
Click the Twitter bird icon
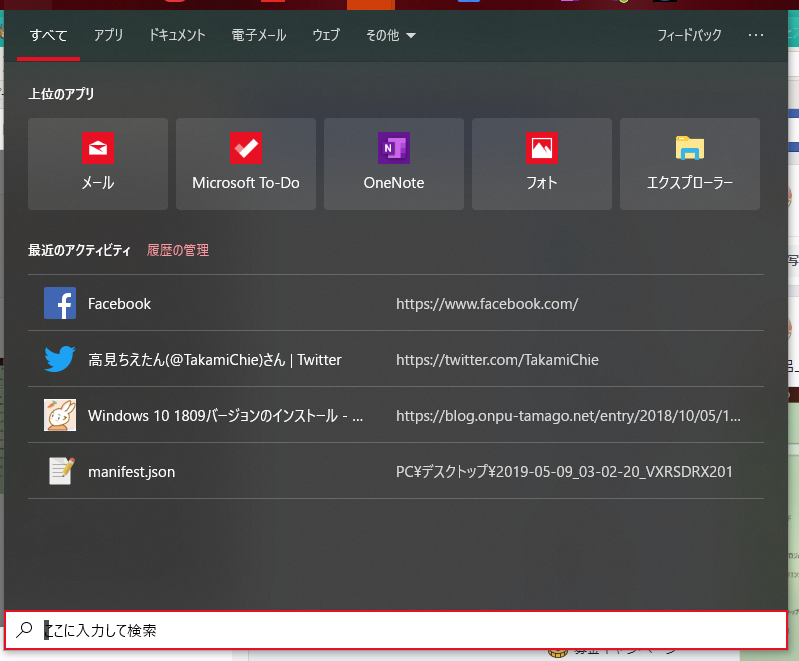click(60, 359)
